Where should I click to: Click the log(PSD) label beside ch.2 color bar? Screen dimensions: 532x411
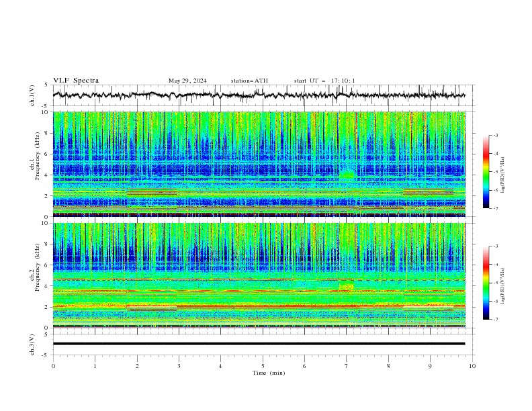(x=503, y=286)
